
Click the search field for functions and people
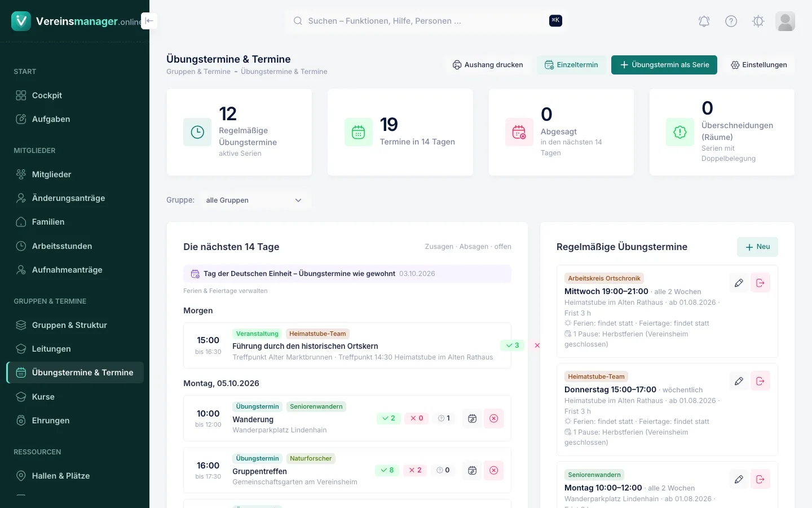coord(427,21)
